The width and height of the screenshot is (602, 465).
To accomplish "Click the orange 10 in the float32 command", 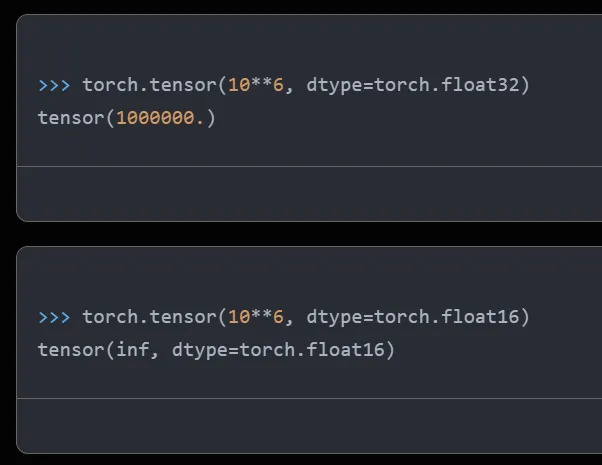I will point(239,85).
